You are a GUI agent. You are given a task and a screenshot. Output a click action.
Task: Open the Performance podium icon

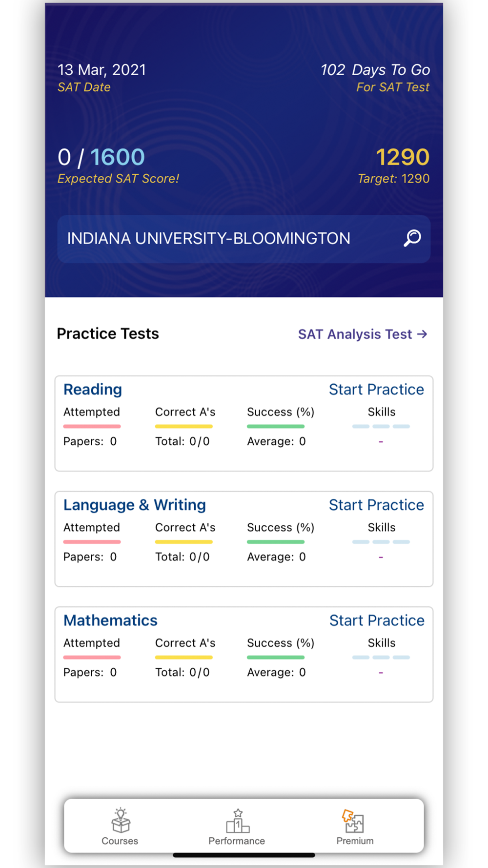[238, 821]
